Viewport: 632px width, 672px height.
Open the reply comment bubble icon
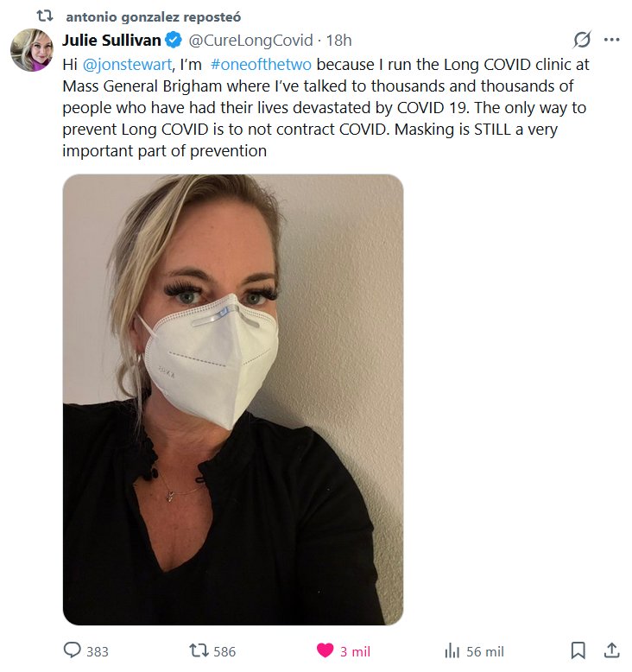click(72, 650)
